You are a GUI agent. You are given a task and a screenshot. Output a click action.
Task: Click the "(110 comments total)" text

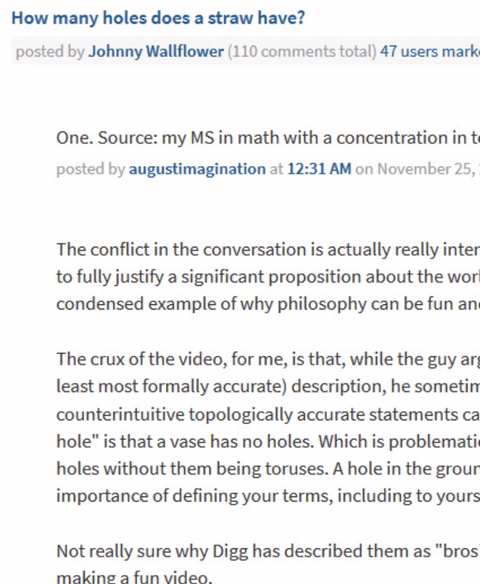coord(302,51)
